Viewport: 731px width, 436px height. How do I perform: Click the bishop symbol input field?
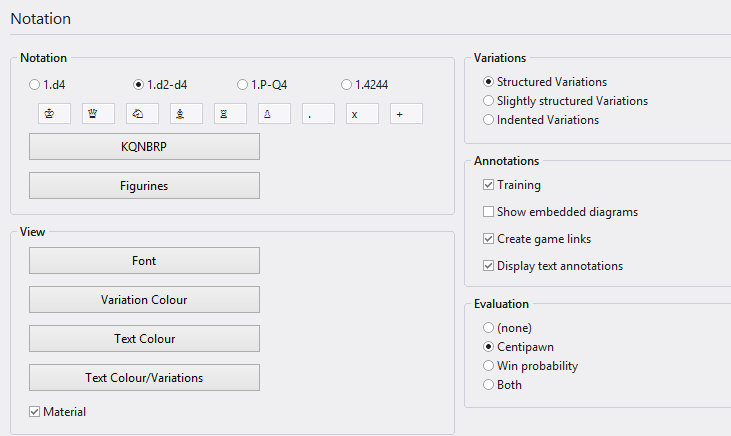186,114
